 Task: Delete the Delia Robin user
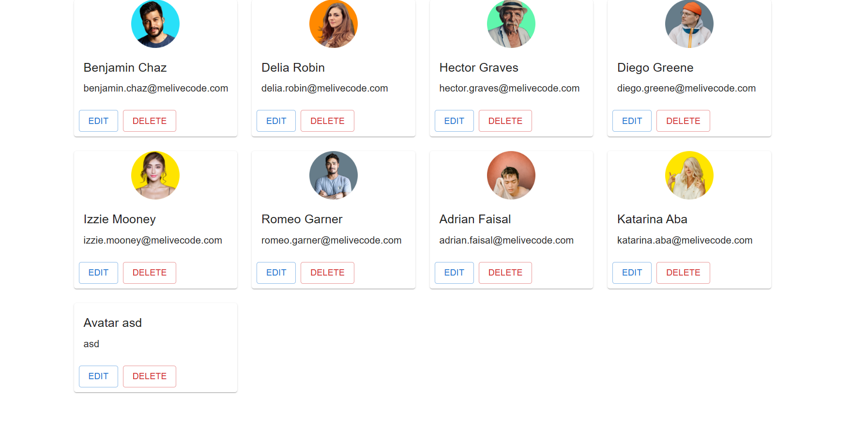(x=327, y=121)
